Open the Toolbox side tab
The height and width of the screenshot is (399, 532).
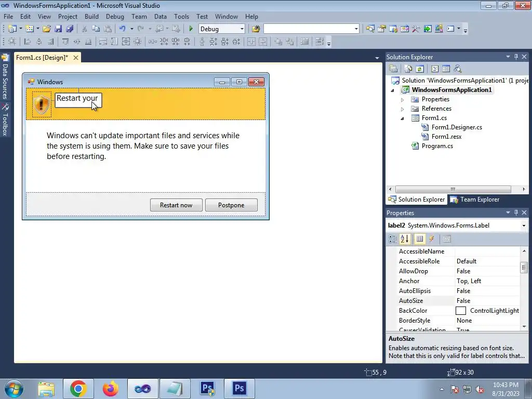[5, 120]
